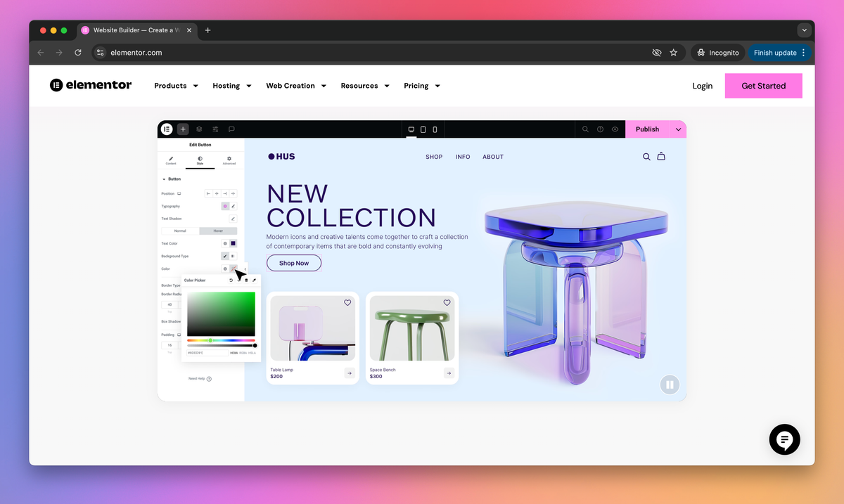The width and height of the screenshot is (844, 504).
Task: Click the add element plus icon
Action: pyautogui.click(x=183, y=129)
